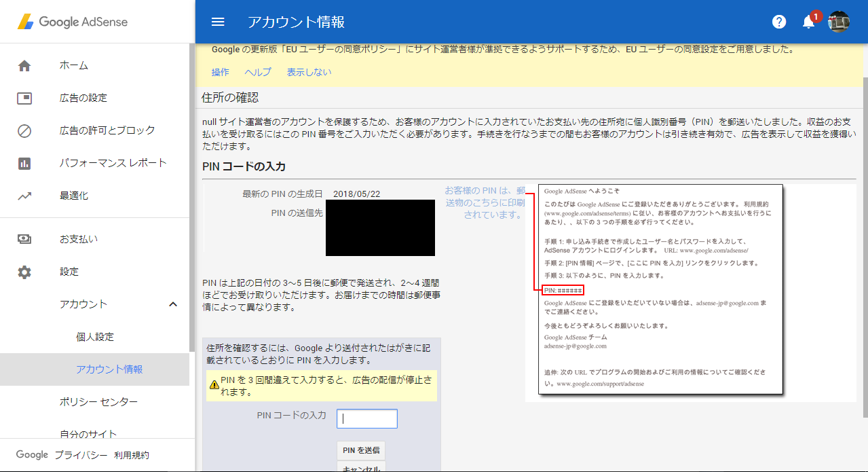Dismiss banner with 表示しない link
This screenshot has width=868, height=472.
click(x=309, y=72)
